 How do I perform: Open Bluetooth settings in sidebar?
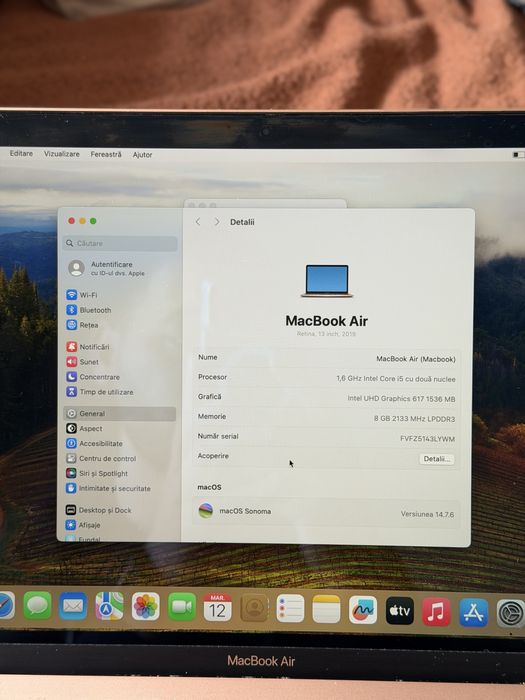(89, 310)
